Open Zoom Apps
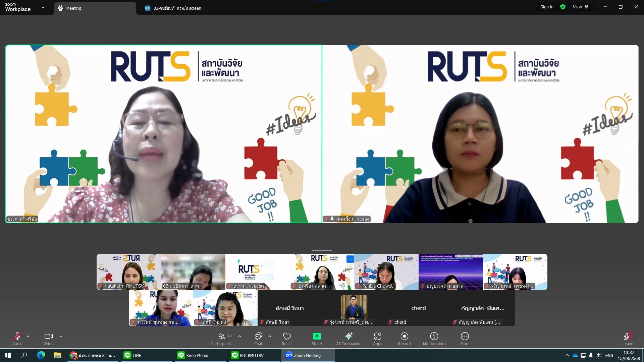Screen dimensions: 644x362 point(378,339)
